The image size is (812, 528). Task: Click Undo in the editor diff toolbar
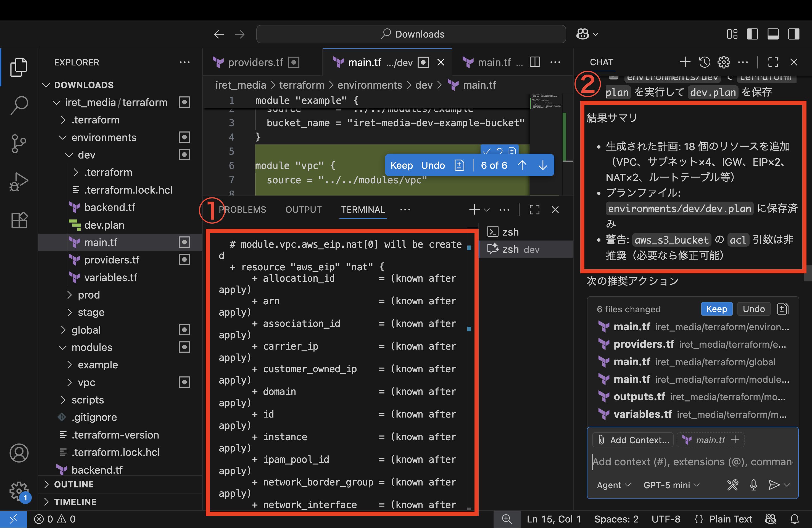click(x=433, y=165)
